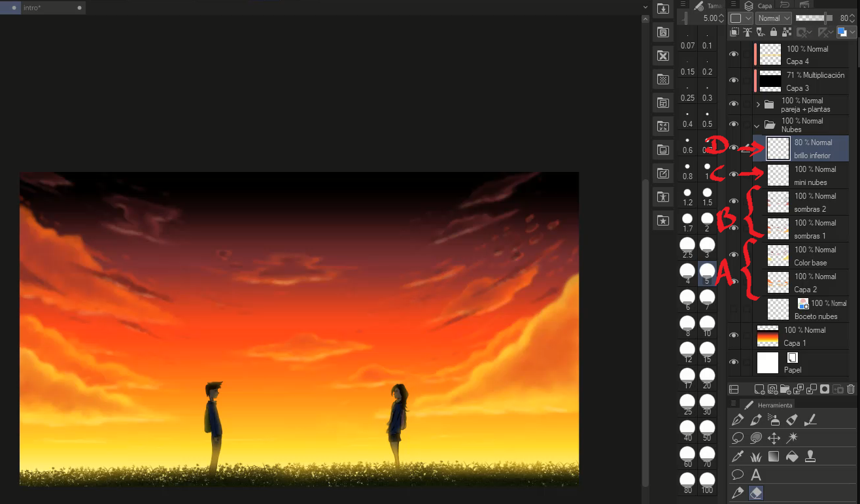Image resolution: width=860 pixels, height=504 pixels.
Task: Select the Gradient tool
Action: (x=774, y=456)
